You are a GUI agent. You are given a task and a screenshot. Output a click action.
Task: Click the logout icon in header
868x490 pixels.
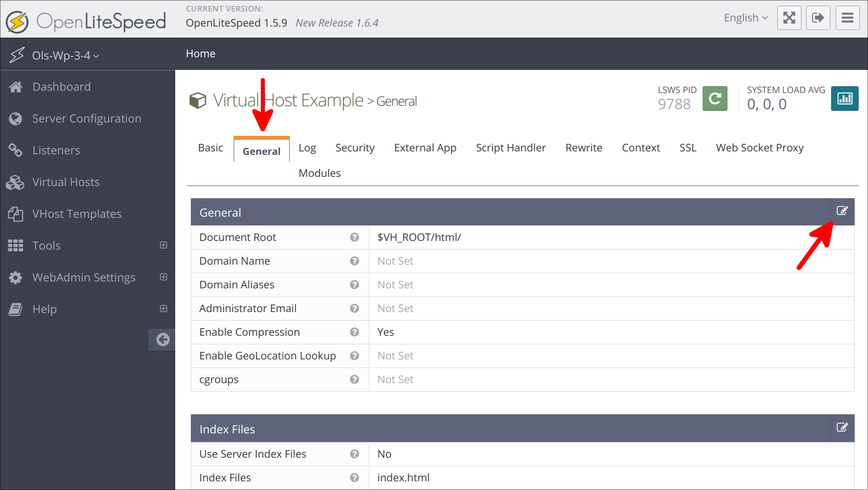tap(818, 18)
